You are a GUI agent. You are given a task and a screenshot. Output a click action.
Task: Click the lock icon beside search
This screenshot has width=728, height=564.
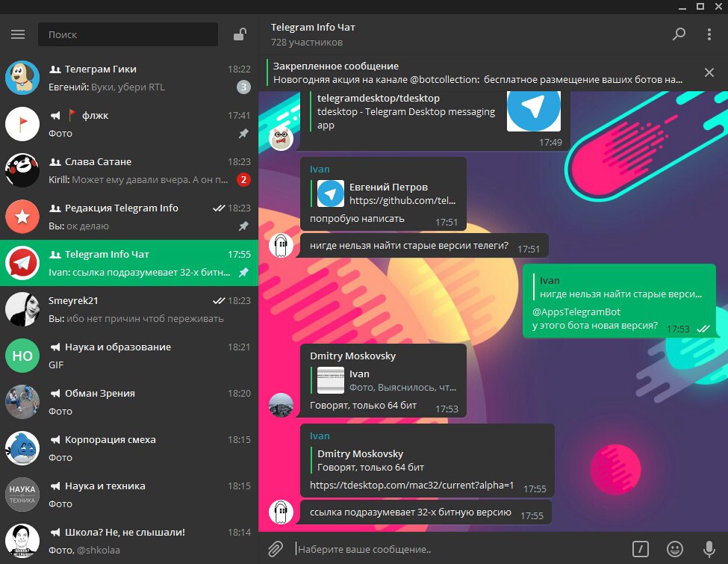(x=240, y=34)
